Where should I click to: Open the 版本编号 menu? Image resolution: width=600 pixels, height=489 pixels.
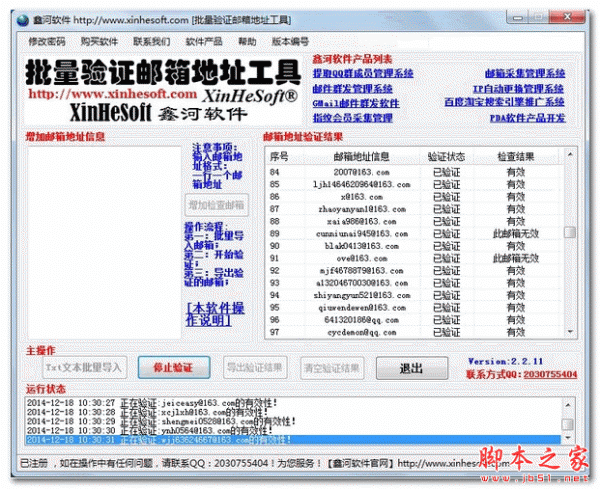(x=290, y=41)
